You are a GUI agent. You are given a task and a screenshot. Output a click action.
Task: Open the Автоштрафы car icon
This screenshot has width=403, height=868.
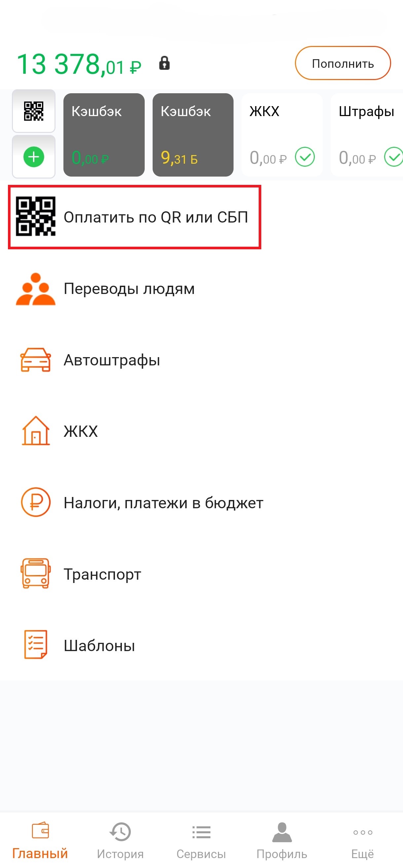pos(36,360)
